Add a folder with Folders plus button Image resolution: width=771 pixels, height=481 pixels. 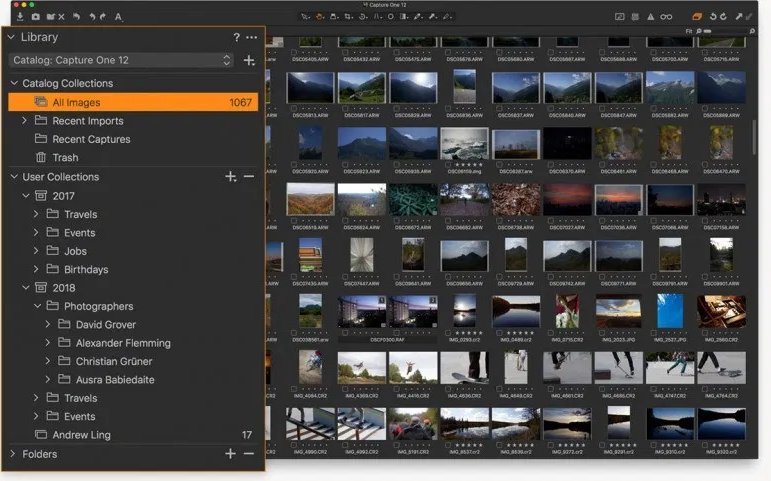[230, 454]
